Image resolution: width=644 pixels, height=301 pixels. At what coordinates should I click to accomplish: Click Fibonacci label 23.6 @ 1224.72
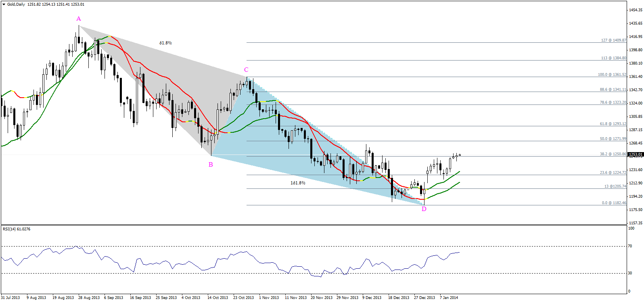tap(613, 173)
